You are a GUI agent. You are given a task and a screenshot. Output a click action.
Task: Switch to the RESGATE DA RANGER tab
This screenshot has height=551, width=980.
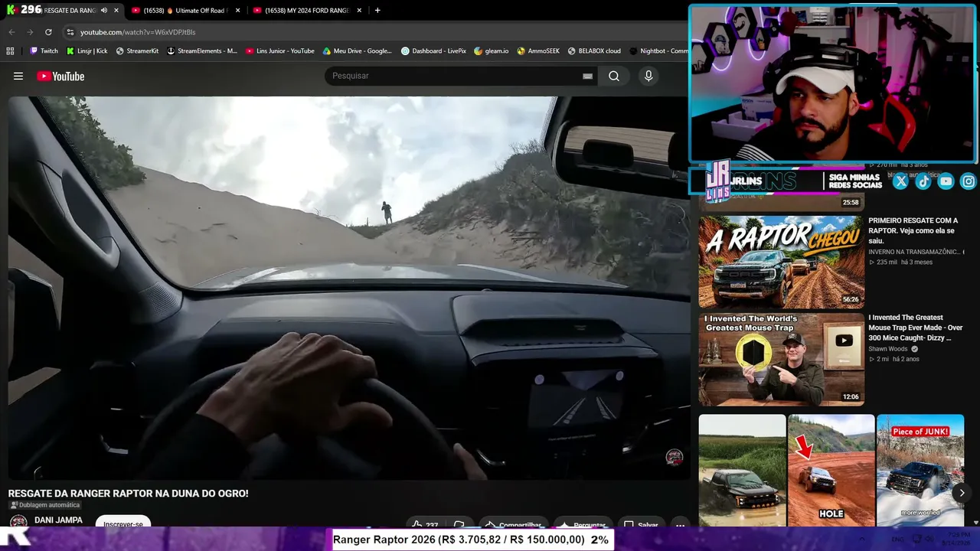click(61, 11)
